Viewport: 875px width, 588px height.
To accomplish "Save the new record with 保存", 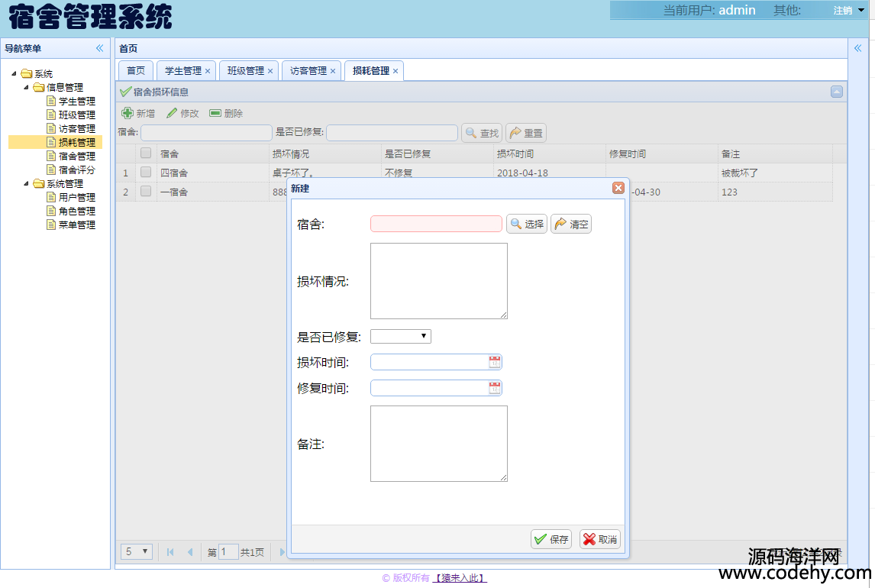I will pyautogui.click(x=551, y=539).
